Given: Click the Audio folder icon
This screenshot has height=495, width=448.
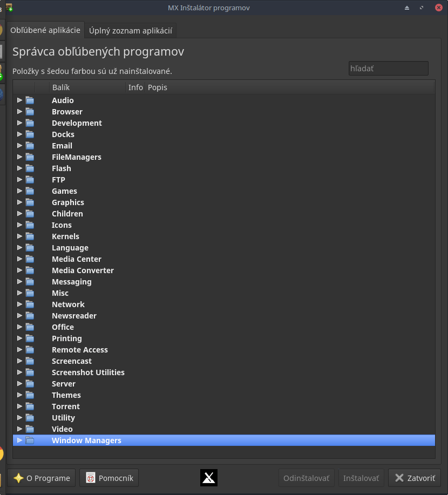Looking at the screenshot, I should coord(30,100).
